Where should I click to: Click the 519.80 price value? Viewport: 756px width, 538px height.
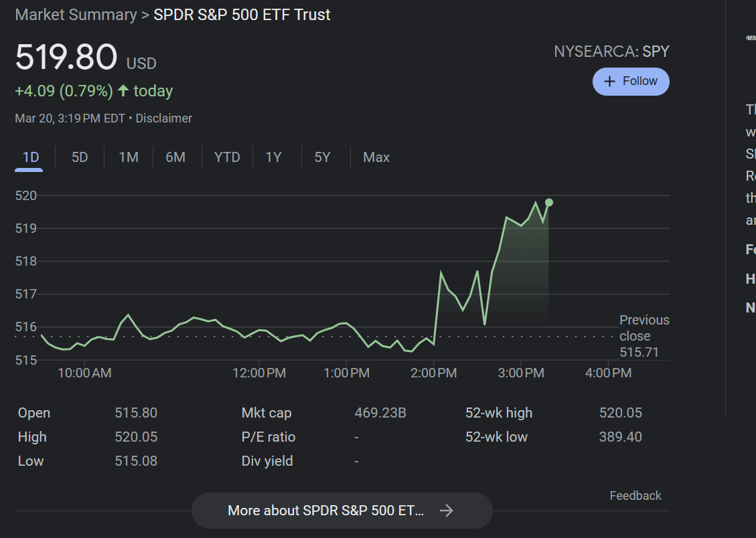point(66,58)
